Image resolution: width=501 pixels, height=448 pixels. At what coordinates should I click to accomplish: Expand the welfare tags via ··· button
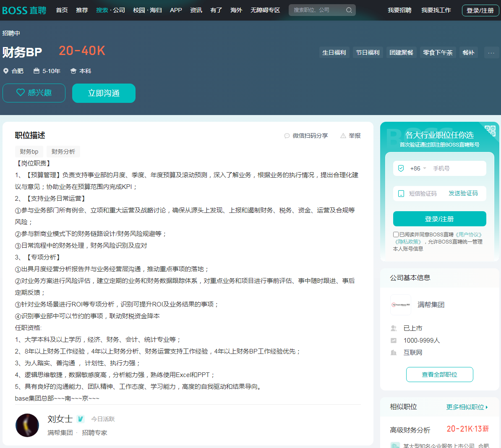pyautogui.click(x=492, y=52)
